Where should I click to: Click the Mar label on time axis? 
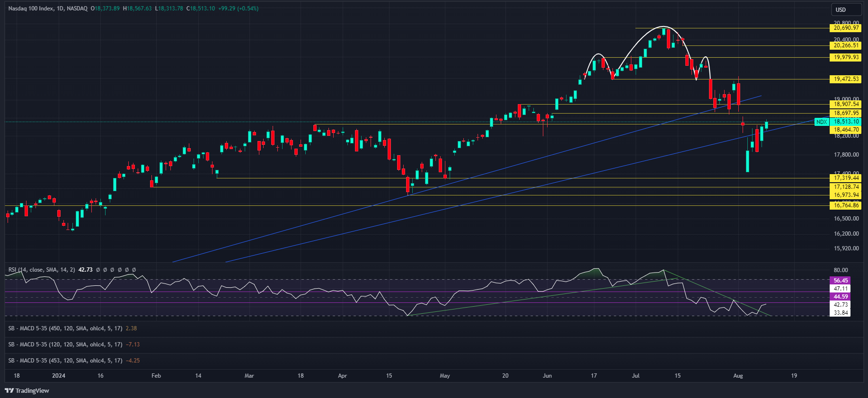pos(249,376)
